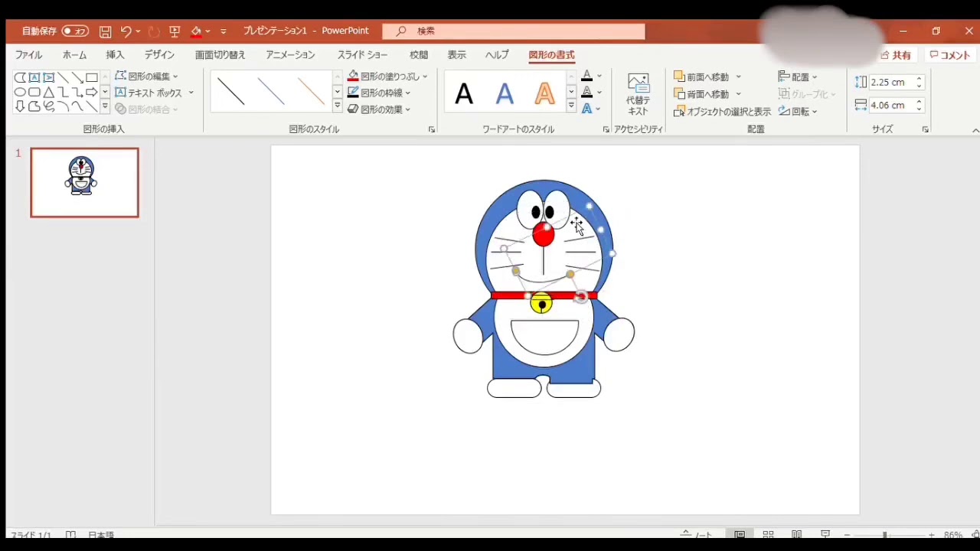Select the arrow line shape in gallery
The width and height of the screenshot is (980, 551).
click(77, 78)
